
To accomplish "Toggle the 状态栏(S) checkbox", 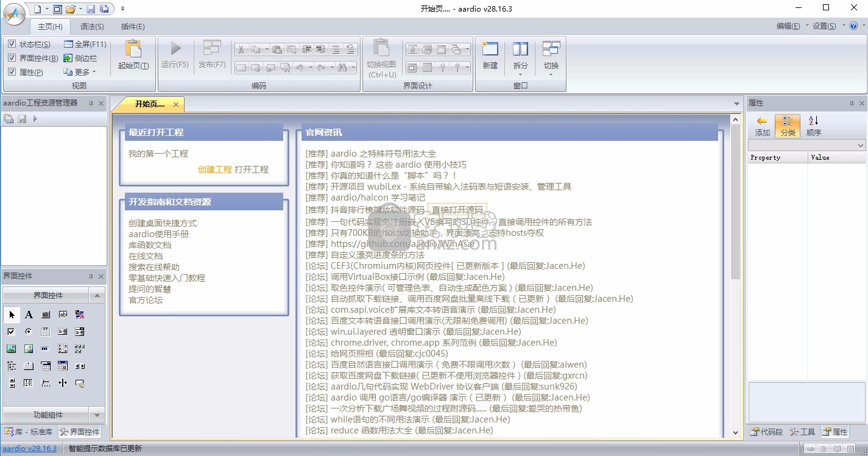I will click(x=12, y=44).
